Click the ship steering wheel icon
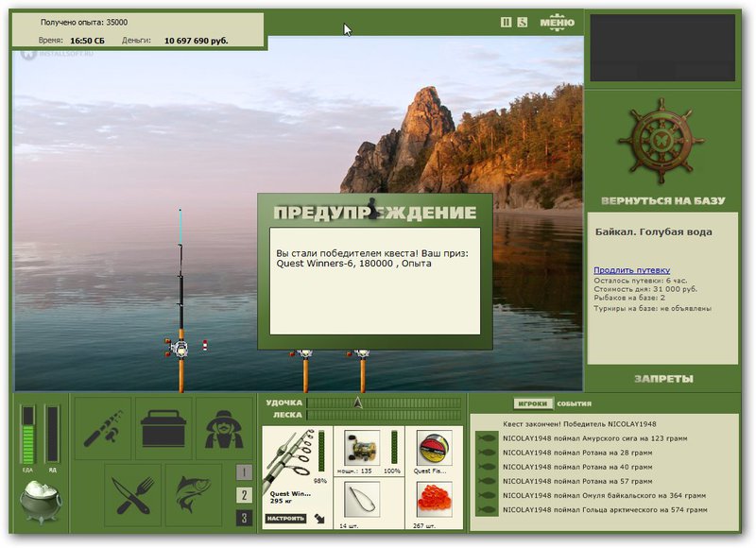Screen dimensions: 756x548 662,142
